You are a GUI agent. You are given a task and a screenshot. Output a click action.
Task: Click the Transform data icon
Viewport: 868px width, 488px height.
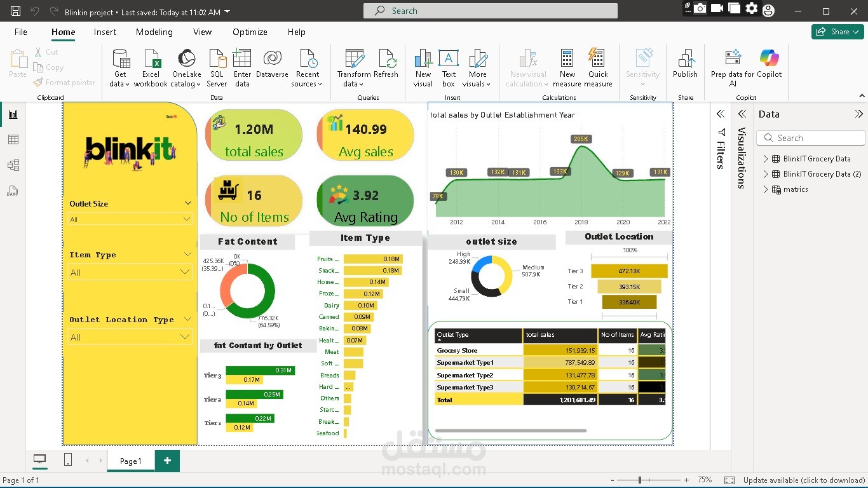[x=354, y=59]
